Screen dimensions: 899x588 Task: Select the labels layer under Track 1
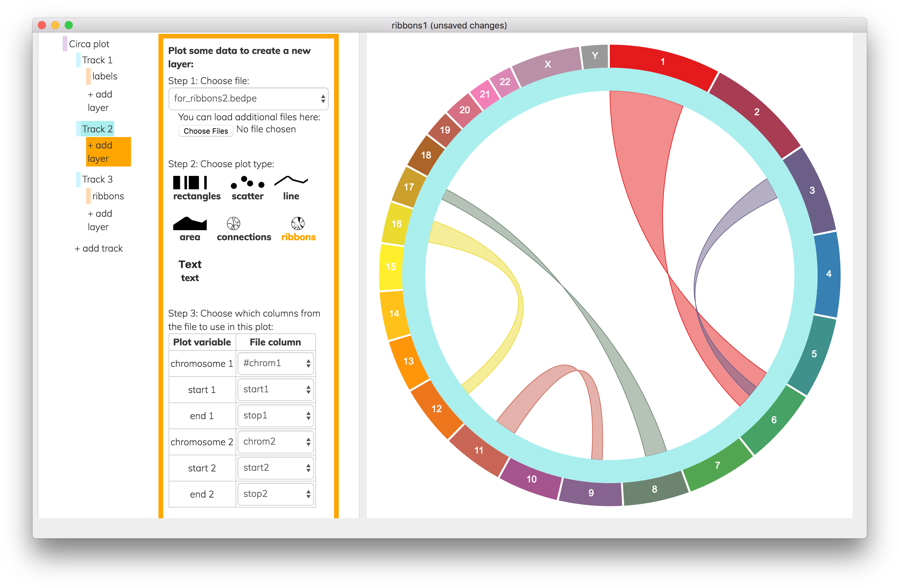pos(105,76)
